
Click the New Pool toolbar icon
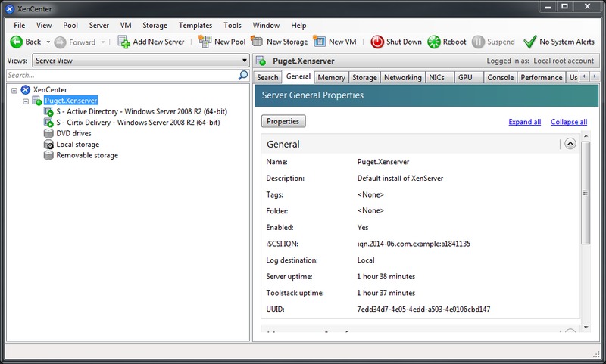click(x=205, y=42)
